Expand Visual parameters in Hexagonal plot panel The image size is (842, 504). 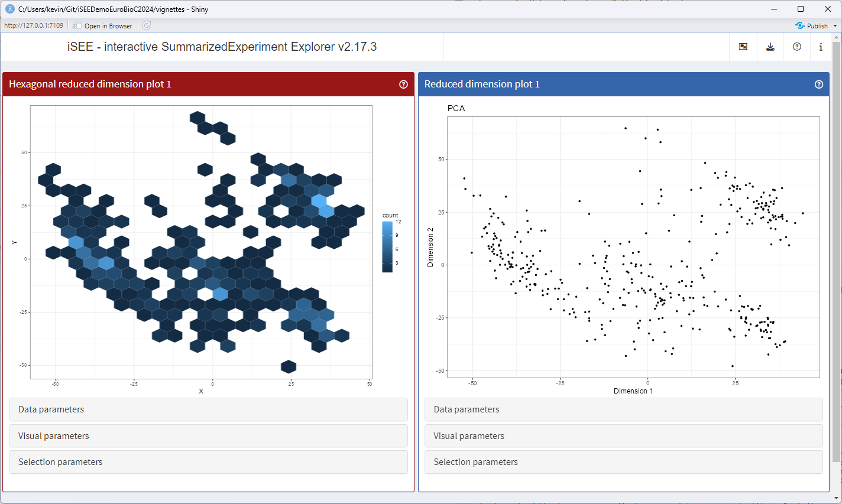[208, 436]
